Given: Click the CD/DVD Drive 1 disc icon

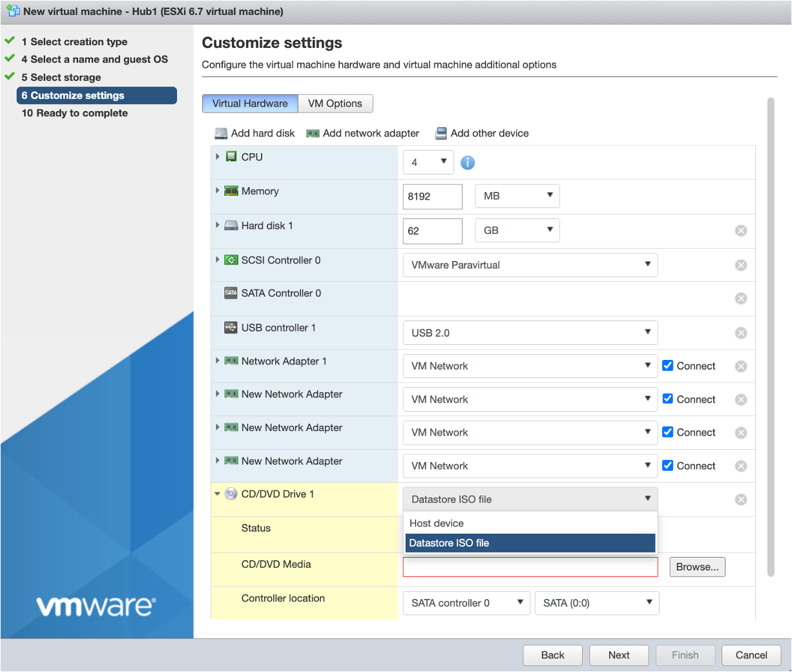Looking at the screenshot, I should 231,494.
